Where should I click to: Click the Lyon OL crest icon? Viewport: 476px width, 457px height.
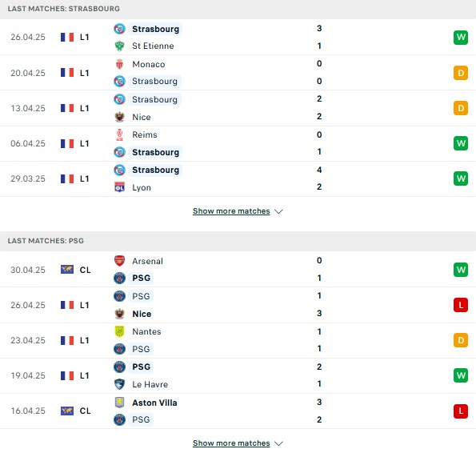[120, 187]
